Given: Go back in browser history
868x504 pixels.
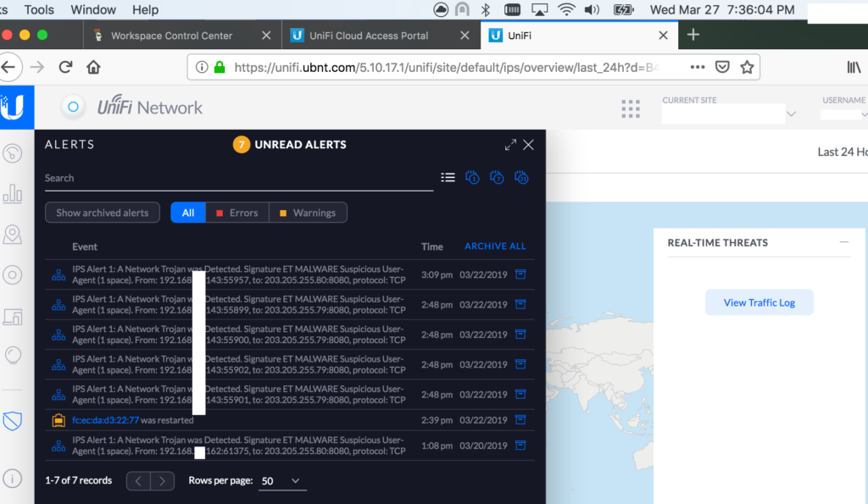Looking at the screenshot, I should pyautogui.click(x=8, y=67).
